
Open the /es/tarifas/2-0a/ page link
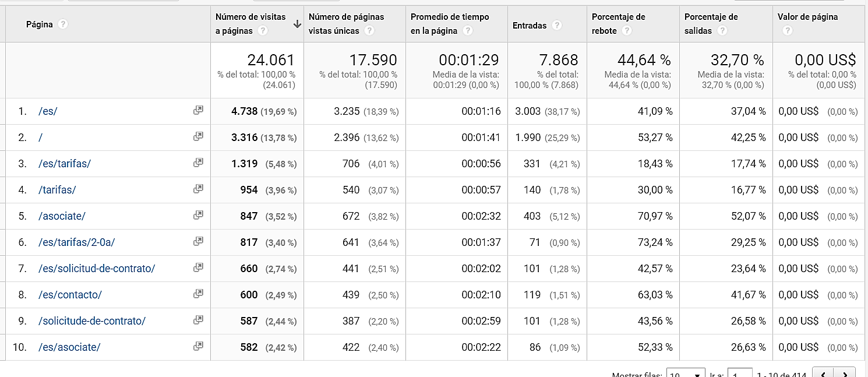81,242
